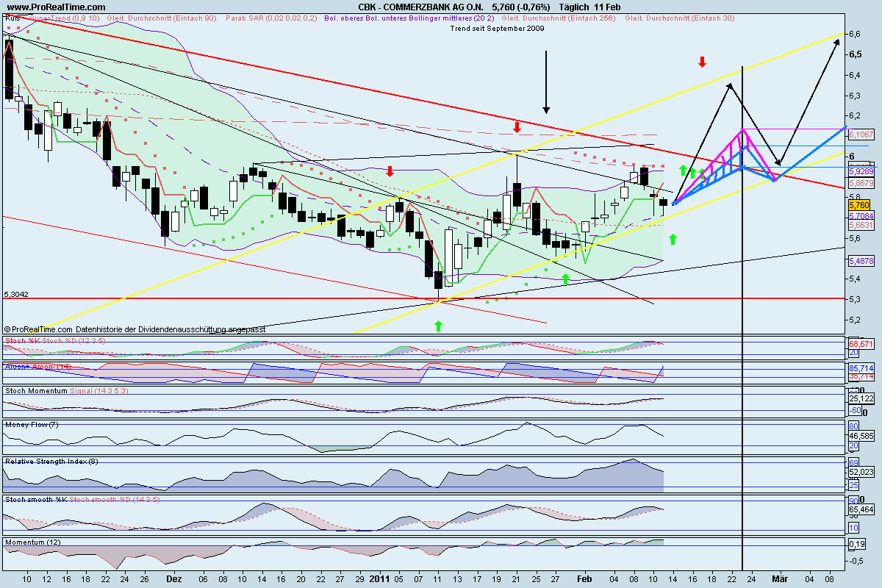Click the ProRealTime.com Datenhistorie copyright notice
This screenshot has height=588, width=882.
point(135,329)
